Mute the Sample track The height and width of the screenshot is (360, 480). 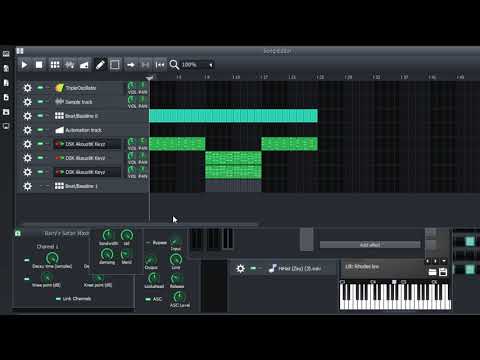[x=40, y=102]
